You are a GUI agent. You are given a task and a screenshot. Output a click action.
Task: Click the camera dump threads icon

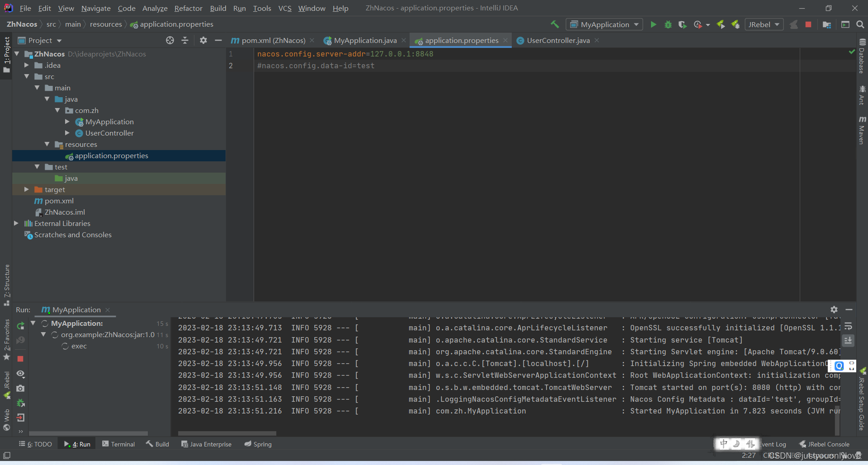pyautogui.click(x=20, y=388)
